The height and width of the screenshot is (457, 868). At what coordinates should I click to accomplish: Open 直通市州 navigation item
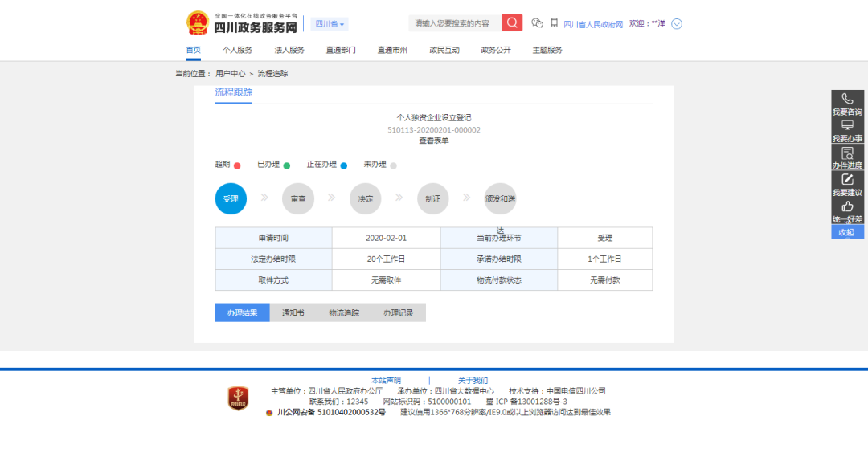click(x=392, y=50)
